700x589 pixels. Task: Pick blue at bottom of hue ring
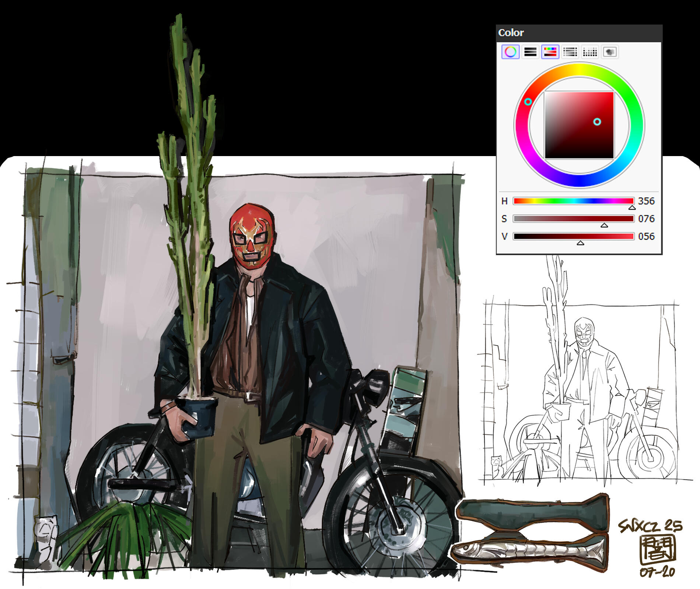tap(579, 180)
